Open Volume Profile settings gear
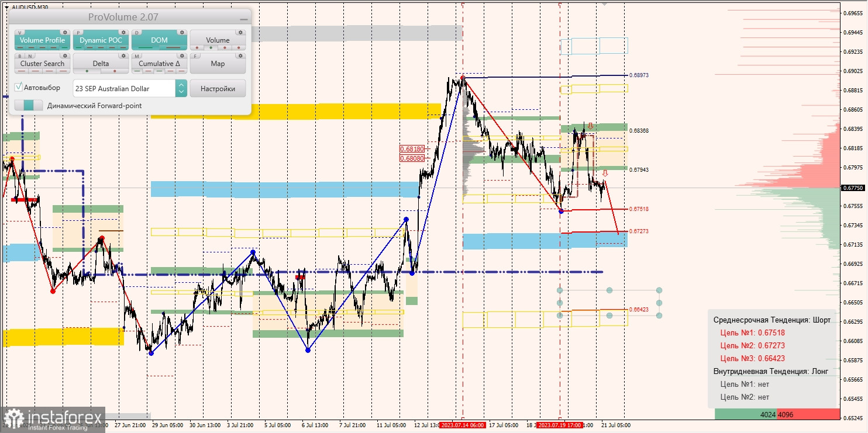 pos(65,32)
